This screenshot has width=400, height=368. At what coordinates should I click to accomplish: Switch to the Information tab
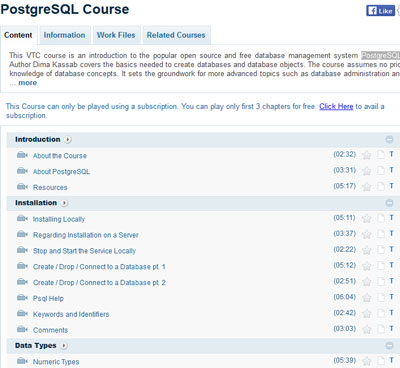[64, 35]
